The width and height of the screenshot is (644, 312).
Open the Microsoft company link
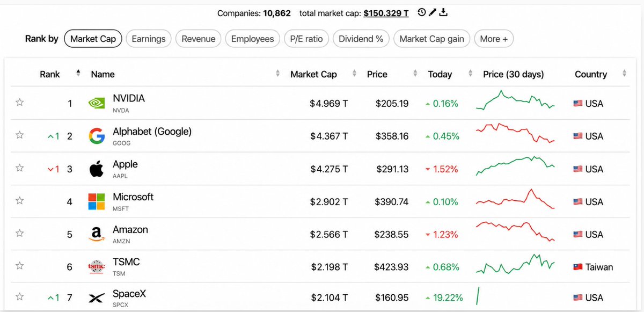(133, 197)
